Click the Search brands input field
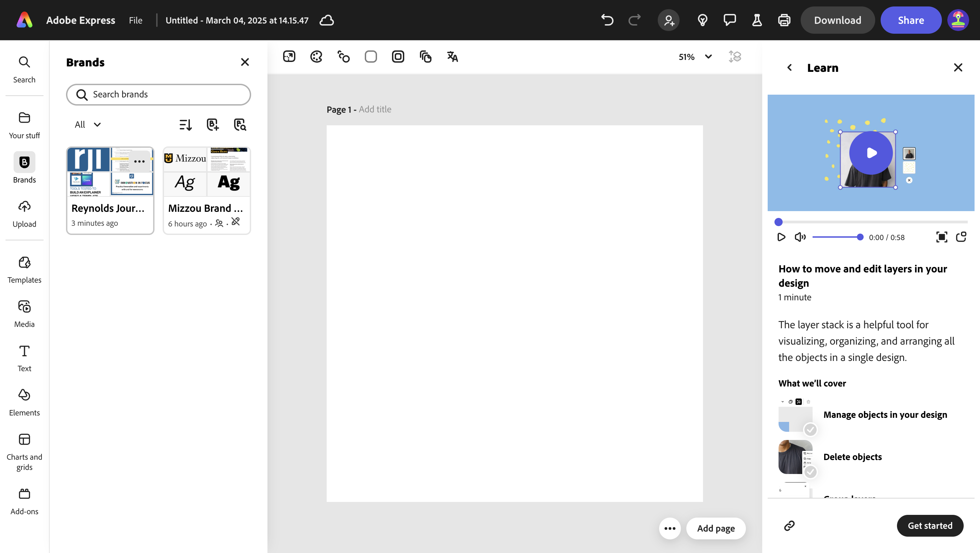Viewport: 980px width, 553px height. tap(159, 94)
